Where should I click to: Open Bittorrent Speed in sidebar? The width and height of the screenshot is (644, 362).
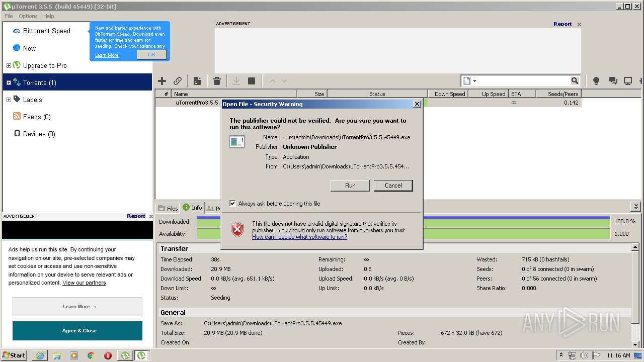pyautogui.click(x=47, y=31)
